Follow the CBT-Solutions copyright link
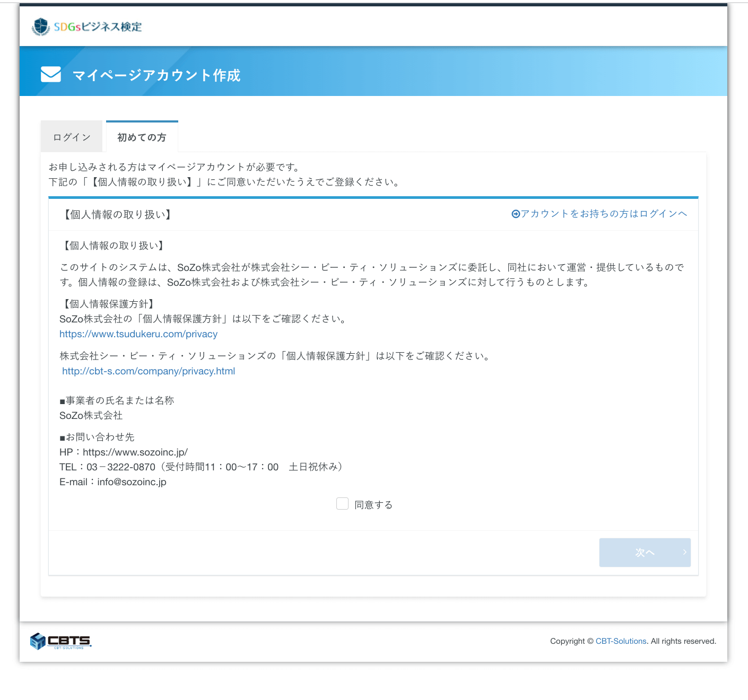The height and width of the screenshot is (700, 748). [621, 641]
